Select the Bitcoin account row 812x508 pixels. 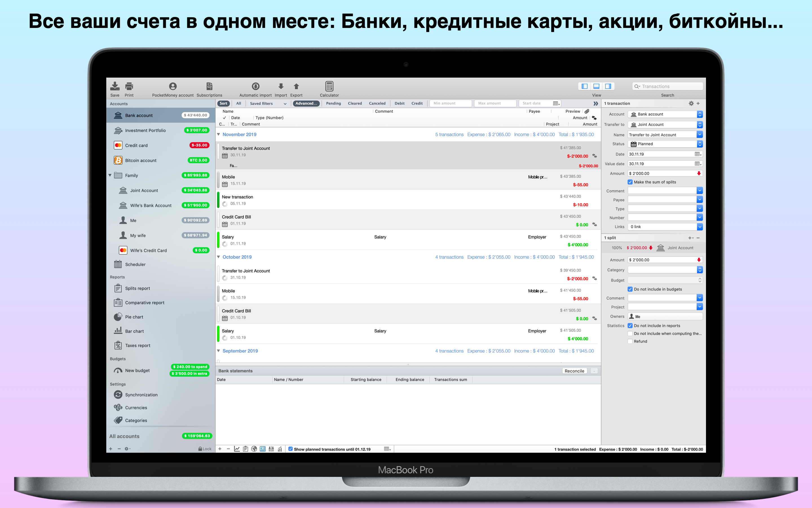click(161, 161)
